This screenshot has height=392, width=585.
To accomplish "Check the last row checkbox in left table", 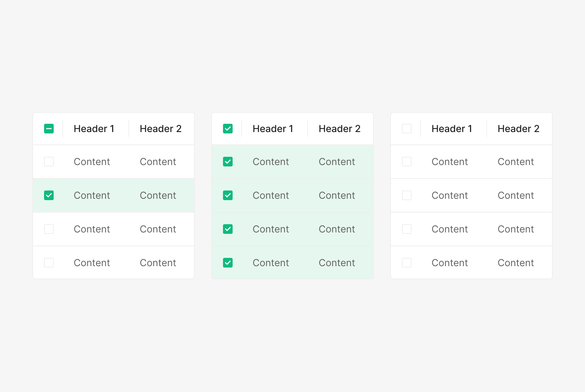I will click(49, 263).
